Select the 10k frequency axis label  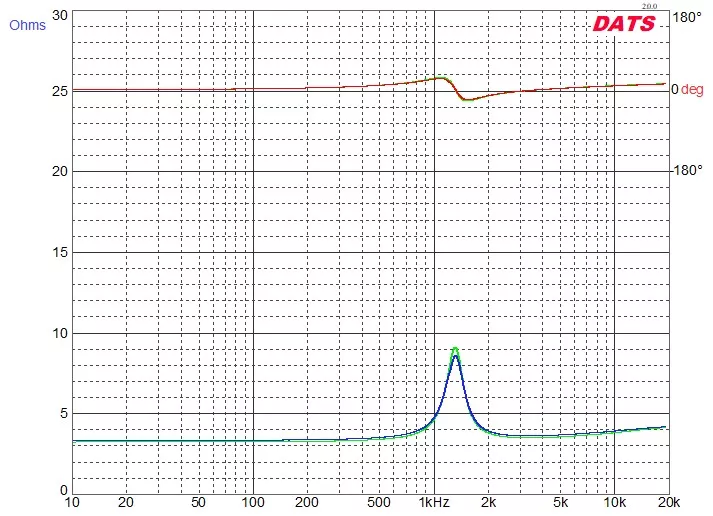coord(613,501)
